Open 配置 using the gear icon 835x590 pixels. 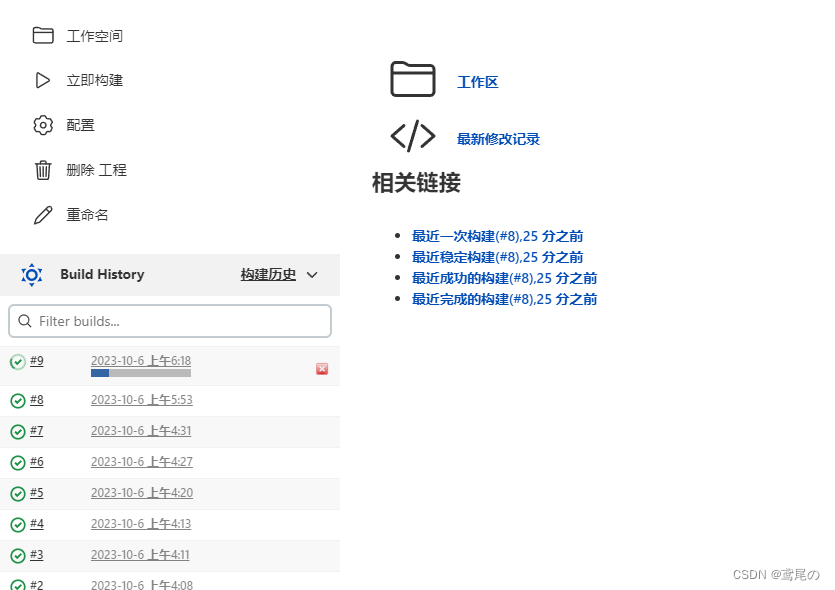tap(42, 124)
